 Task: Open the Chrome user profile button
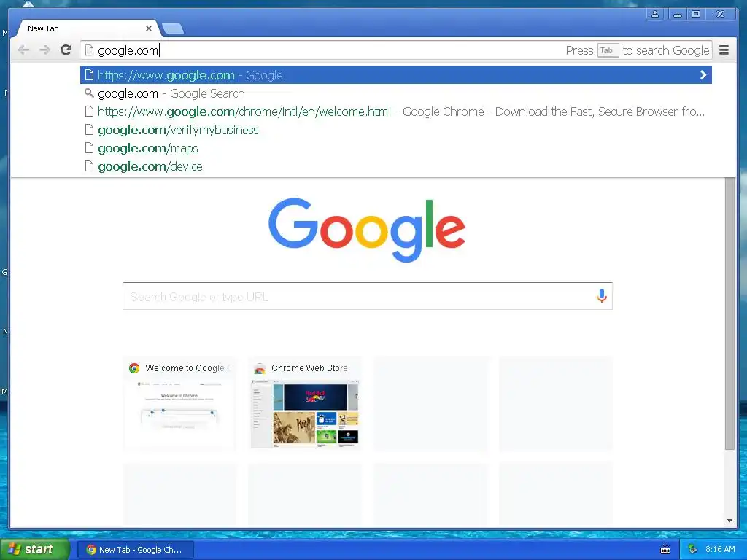point(655,15)
